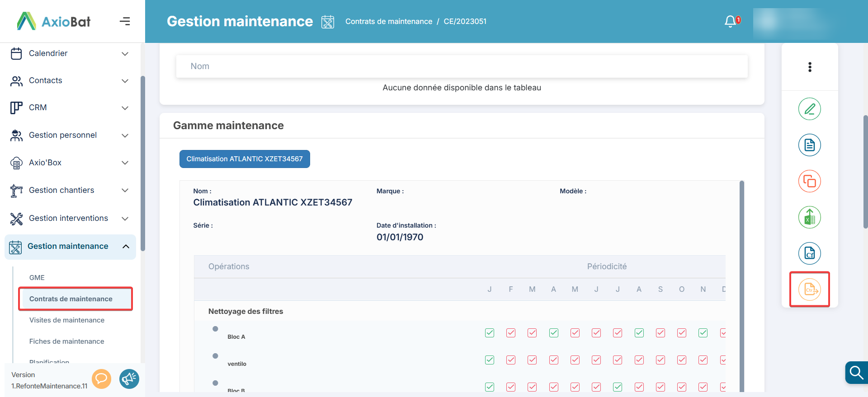Select Fiches de maintenance in sidebar
The height and width of the screenshot is (397, 868).
[67, 341]
